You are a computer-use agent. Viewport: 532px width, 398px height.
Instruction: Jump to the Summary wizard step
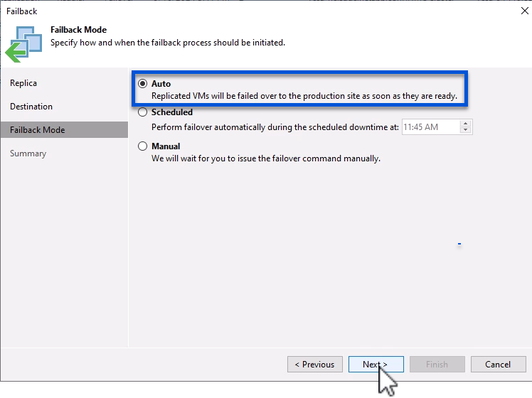coord(28,154)
